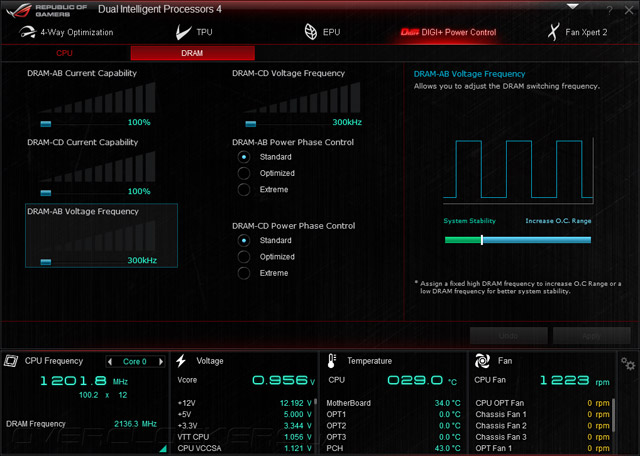Screen dimensions: 640x456
Task: Click the Republic of Gamers logo
Action: 46,10
